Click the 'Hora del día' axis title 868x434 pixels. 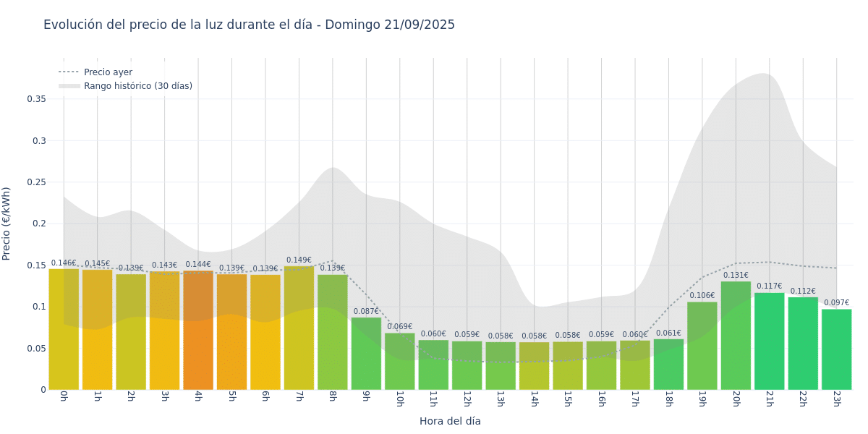pos(450,421)
